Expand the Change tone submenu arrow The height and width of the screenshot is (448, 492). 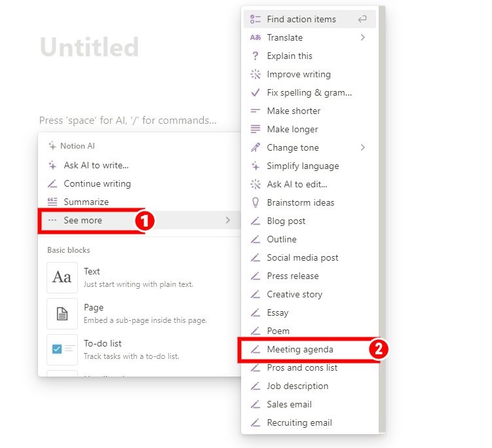[363, 148]
